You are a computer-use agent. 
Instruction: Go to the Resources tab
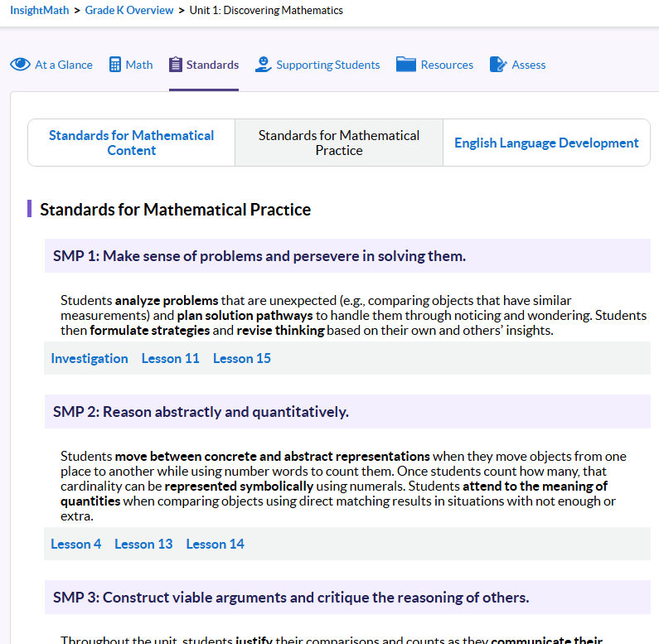(447, 65)
